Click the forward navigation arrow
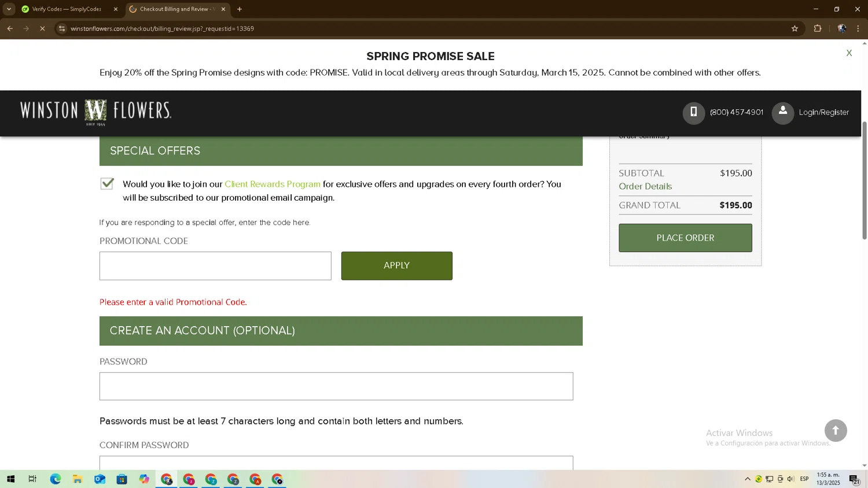The width and height of the screenshot is (868, 488). 26,28
